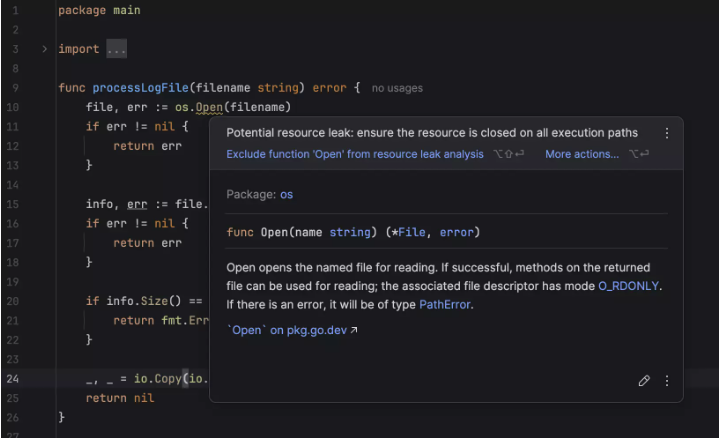The height and width of the screenshot is (438, 719).
Task: Click the closing brace on line 26
Action: pyautogui.click(x=61, y=417)
